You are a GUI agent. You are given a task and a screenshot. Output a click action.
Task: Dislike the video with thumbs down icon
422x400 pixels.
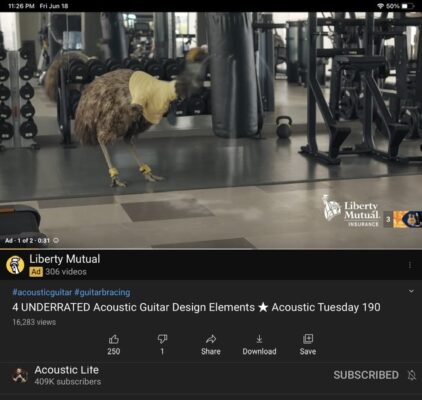point(162,339)
